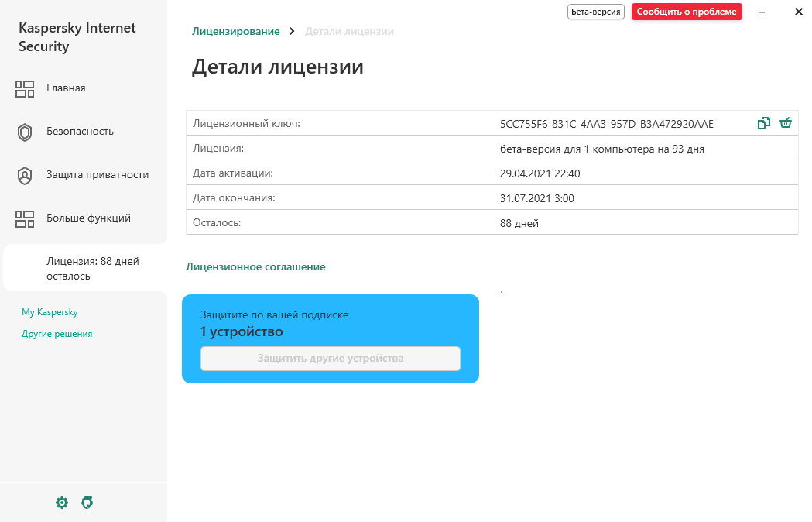Switch to Защита приватности section

(98, 175)
